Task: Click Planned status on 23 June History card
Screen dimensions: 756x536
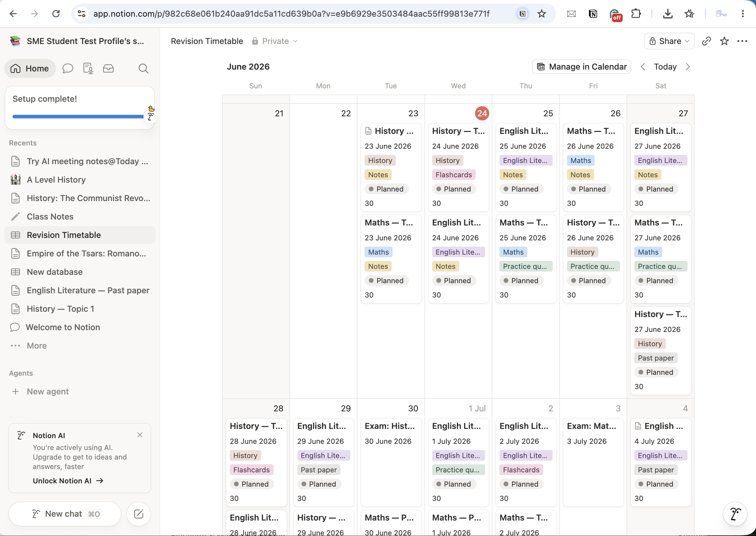Action: click(386, 189)
